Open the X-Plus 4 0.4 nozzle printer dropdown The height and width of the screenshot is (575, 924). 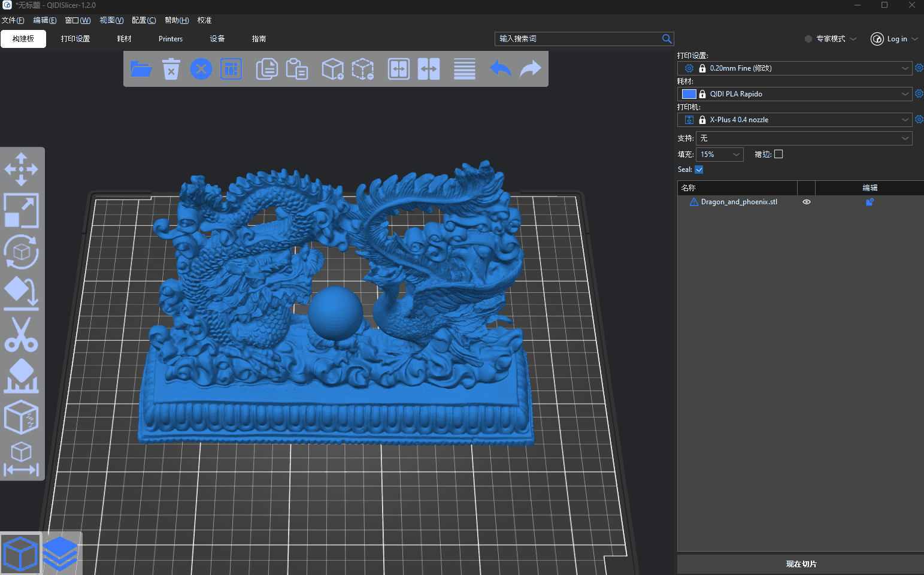795,120
